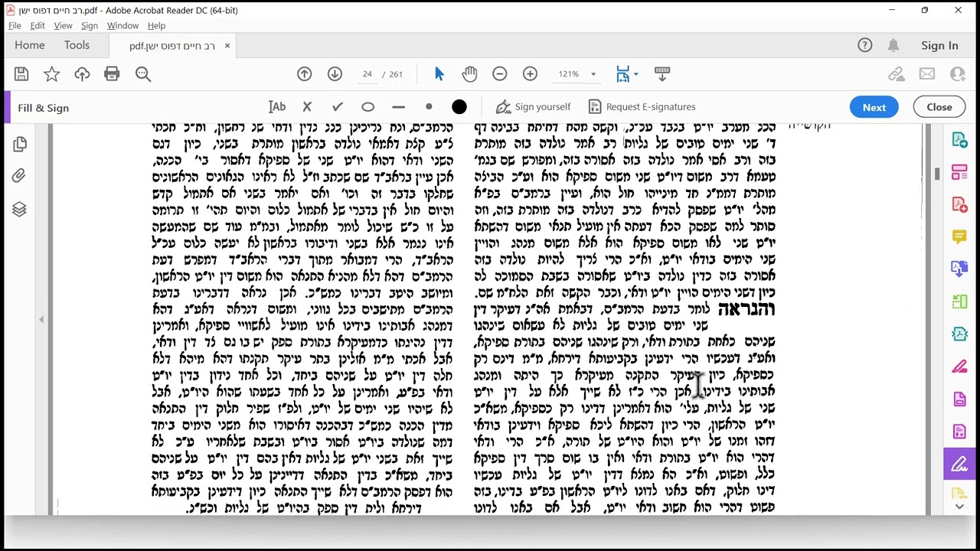The width and height of the screenshot is (980, 551).
Task: Activate the Hand pan tool
Action: pyautogui.click(x=469, y=74)
